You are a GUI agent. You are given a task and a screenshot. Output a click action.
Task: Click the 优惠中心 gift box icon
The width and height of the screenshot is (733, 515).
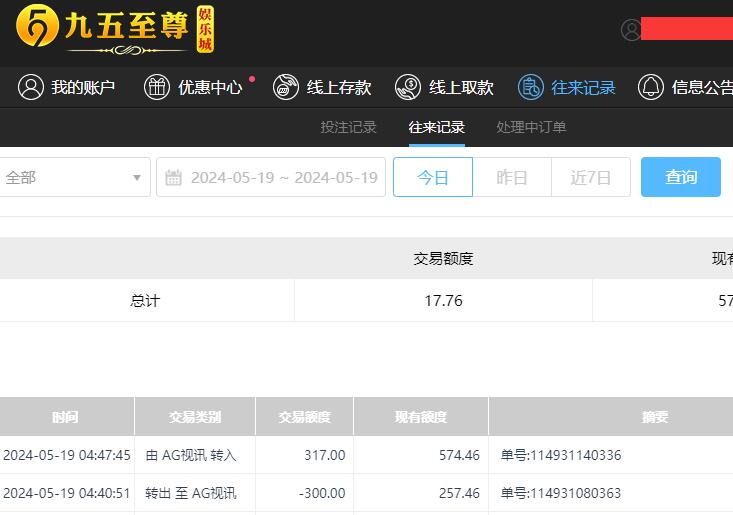pos(157,87)
